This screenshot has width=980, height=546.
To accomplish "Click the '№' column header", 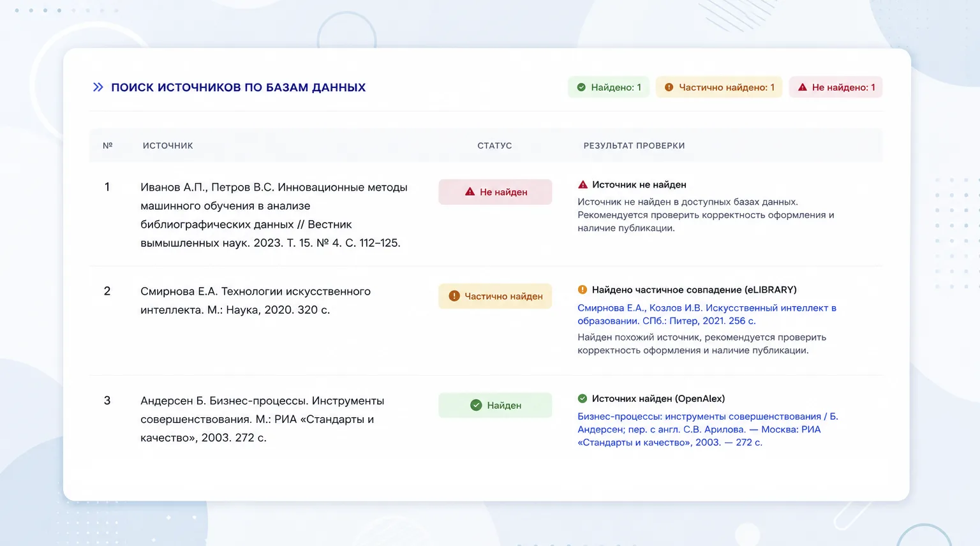I will pos(108,145).
